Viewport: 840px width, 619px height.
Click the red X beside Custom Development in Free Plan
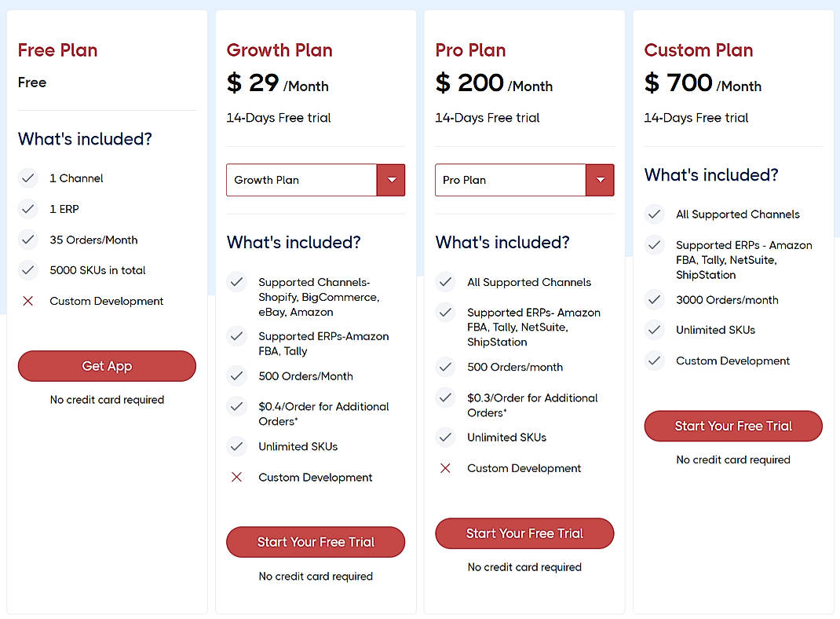click(x=27, y=301)
